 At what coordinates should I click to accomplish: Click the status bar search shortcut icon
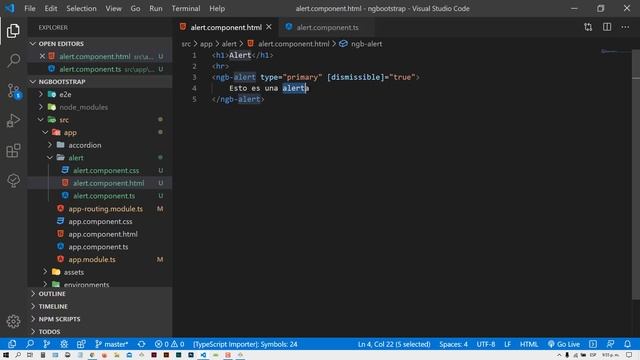[x=30, y=344]
